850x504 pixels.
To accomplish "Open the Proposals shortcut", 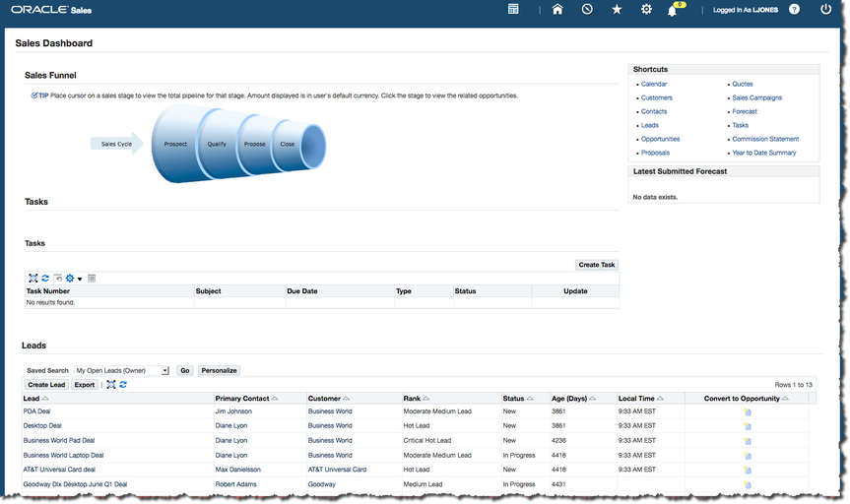I will tap(655, 153).
